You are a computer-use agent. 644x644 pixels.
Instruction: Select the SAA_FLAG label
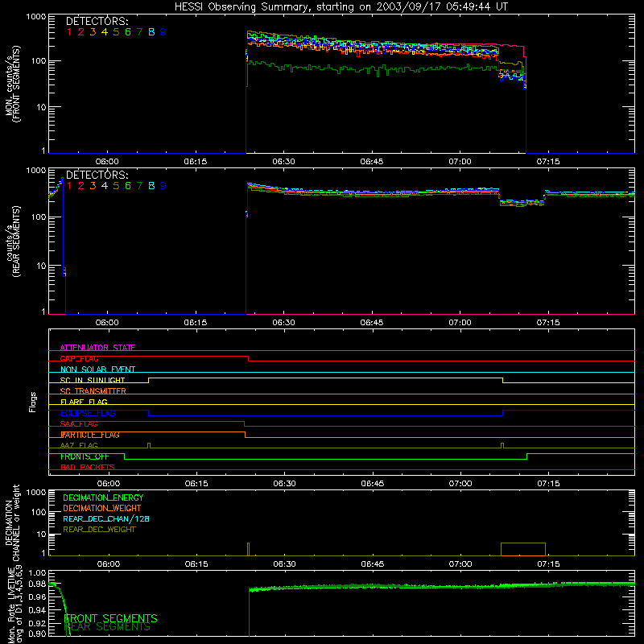(79, 424)
